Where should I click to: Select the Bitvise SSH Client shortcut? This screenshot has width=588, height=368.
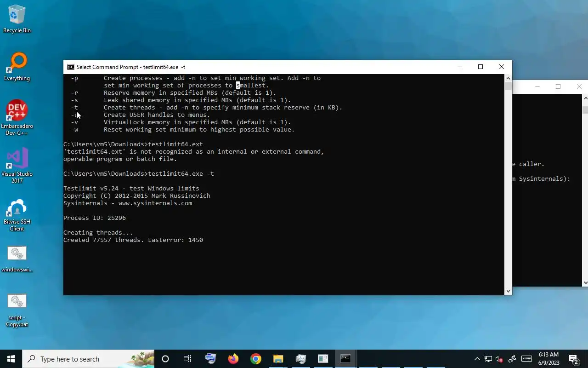tap(17, 215)
